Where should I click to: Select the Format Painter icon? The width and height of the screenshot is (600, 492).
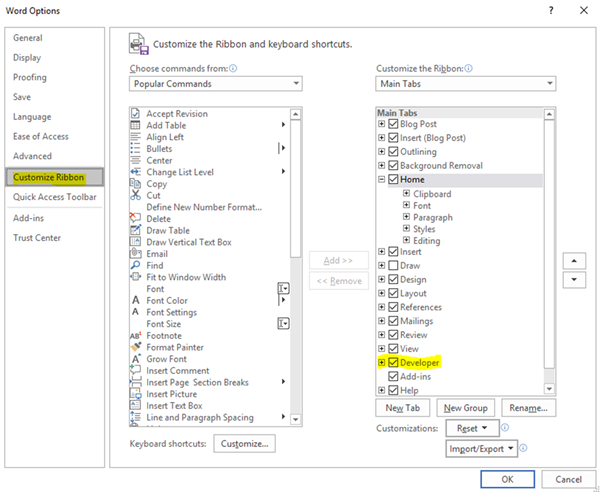click(x=135, y=347)
